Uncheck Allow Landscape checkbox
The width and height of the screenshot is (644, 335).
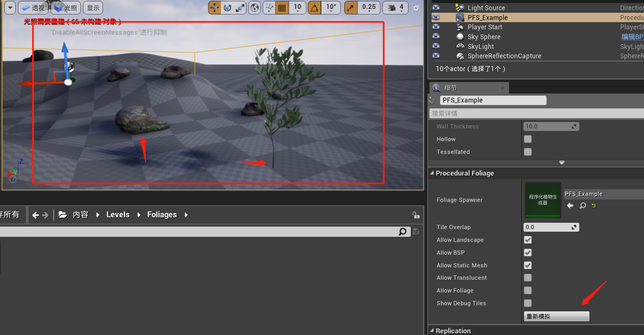(x=528, y=240)
